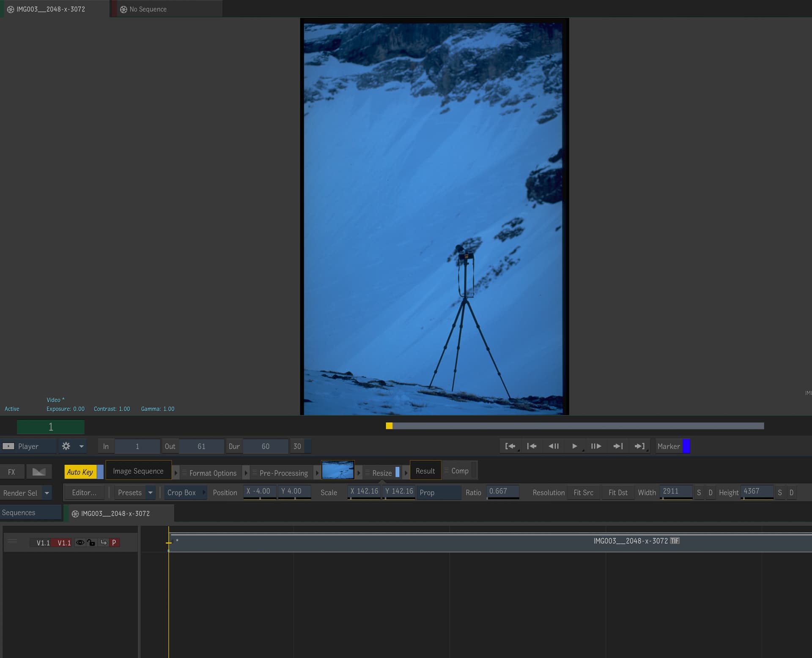Open player settings gear icon
Viewport: 812px width, 658px height.
tap(66, 446)
